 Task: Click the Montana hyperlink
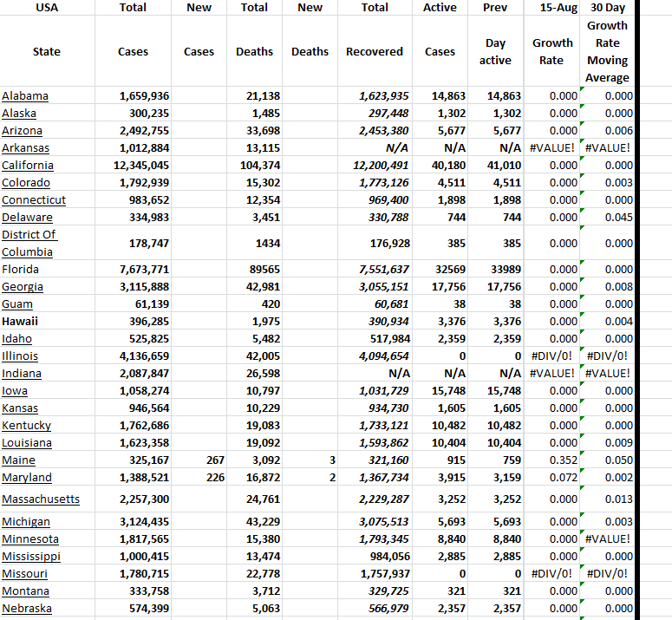25,591
